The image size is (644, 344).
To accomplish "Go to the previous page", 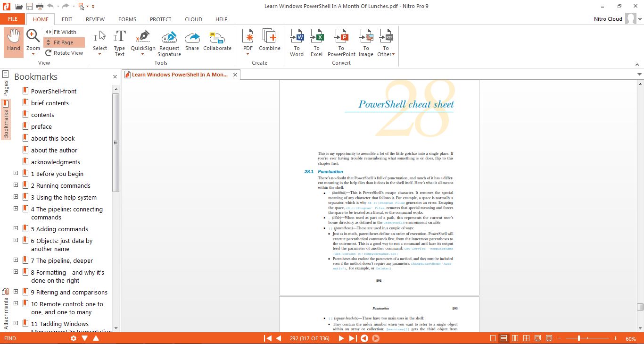I will coord(278,338).
